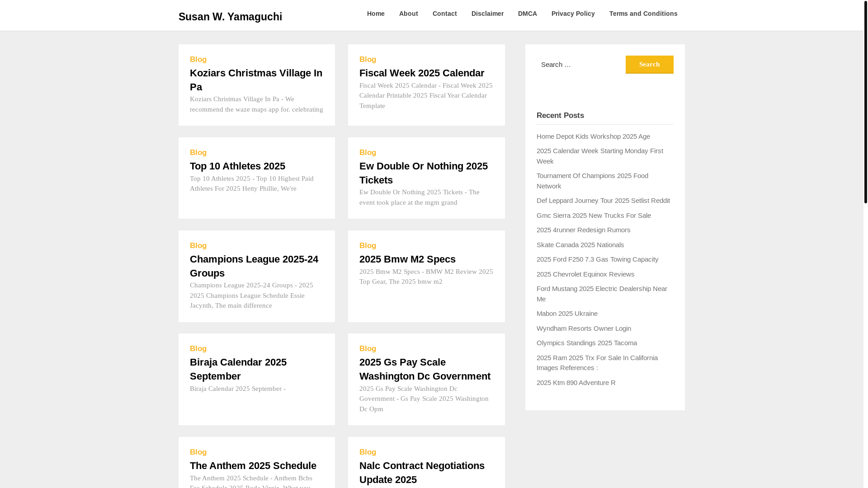Open Biraja Calendar 2025 September post
868x488 pixels.
(x=238, y=369)
